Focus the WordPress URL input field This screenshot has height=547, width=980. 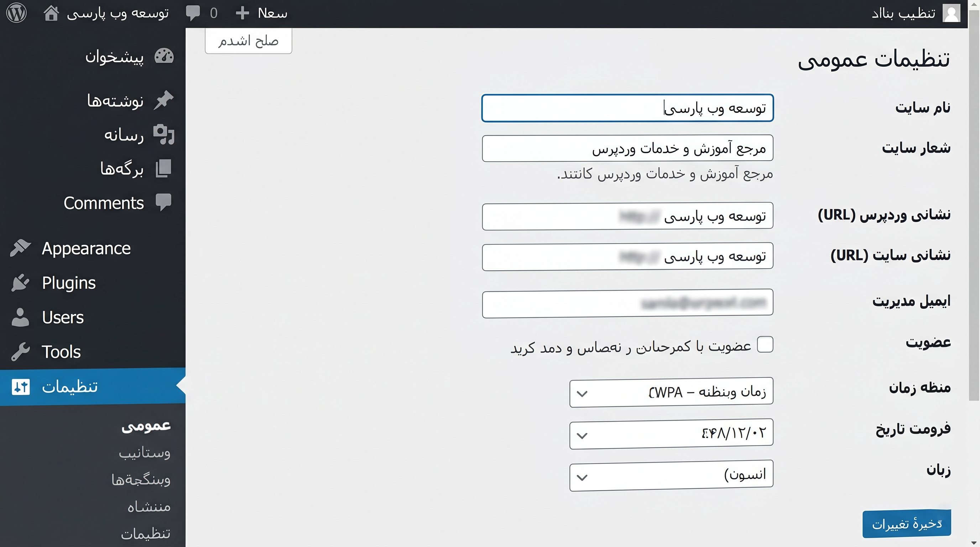tap(627, 216)
